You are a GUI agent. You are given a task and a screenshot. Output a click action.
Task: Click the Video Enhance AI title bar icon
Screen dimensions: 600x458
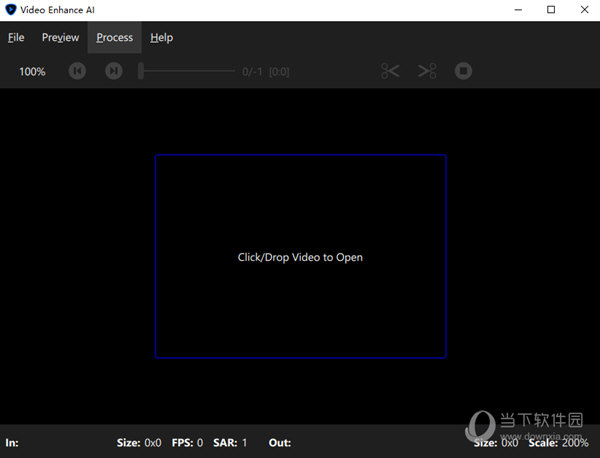[10, 10]
